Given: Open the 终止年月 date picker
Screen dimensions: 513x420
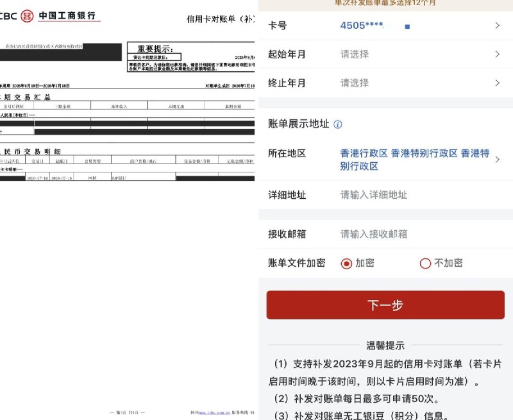Looking at the screenshot, I should [x=386, y=83].
